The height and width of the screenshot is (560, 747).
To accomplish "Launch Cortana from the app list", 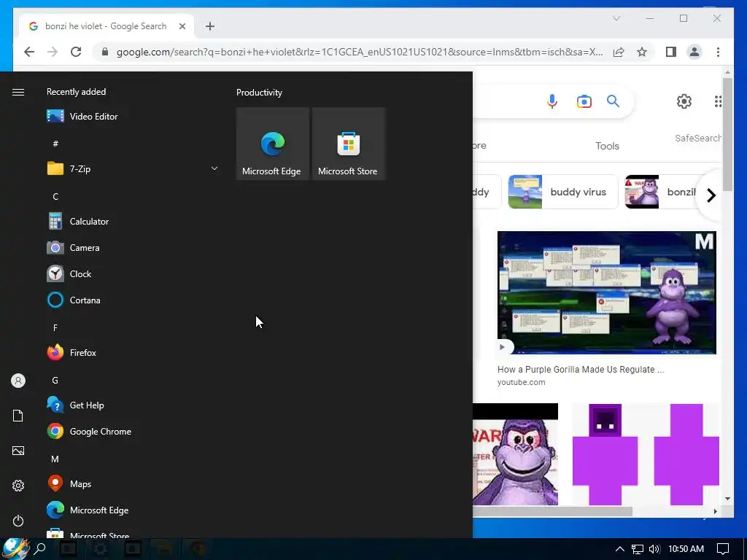I will (74, 300).
